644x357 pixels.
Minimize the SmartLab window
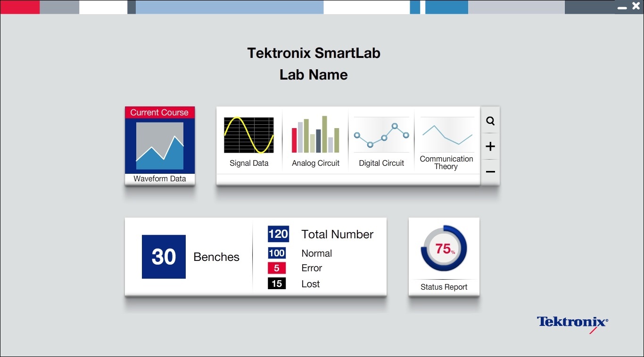(x=622, y=7)
